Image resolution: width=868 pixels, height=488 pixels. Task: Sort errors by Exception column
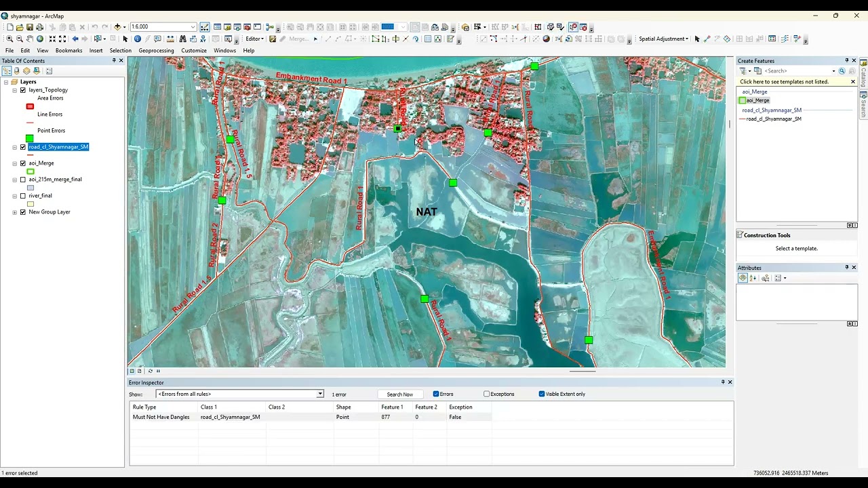(x=469, y=407)
